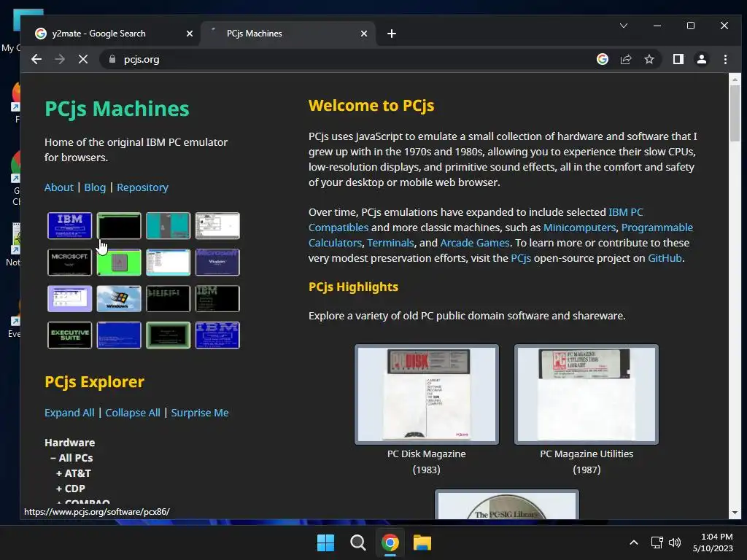Open the Windows Start menu

(x=326, y=542)
